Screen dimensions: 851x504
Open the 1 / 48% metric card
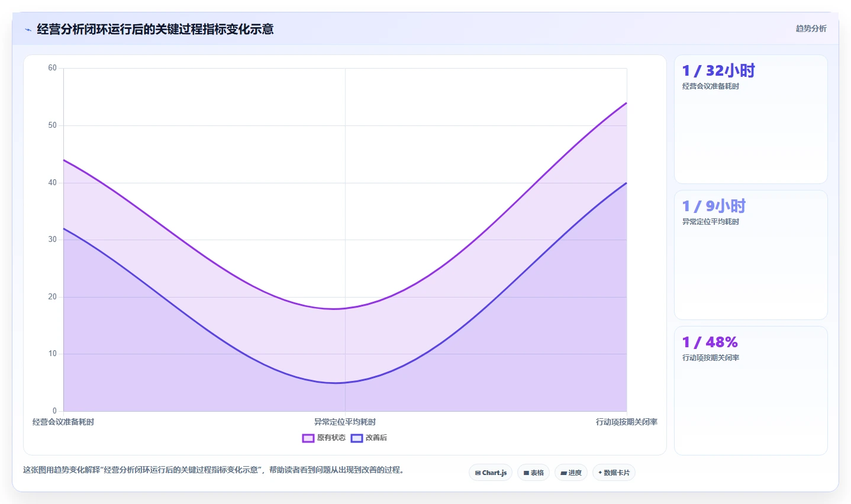click(751, 391)
